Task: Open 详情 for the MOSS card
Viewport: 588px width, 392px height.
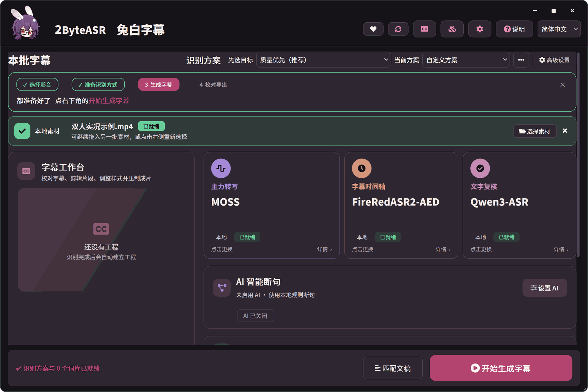Action: (324, 249)
